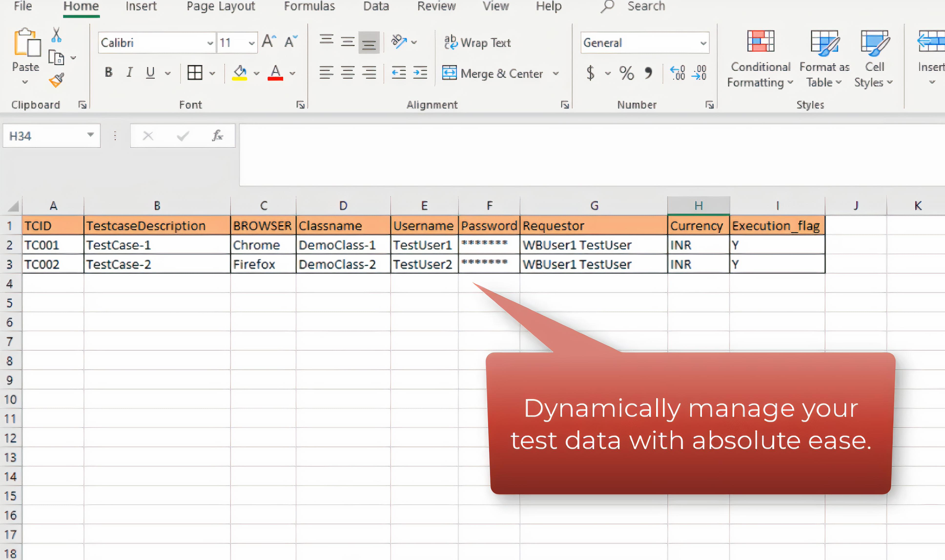Open Alignment dialog launcher
945x560 pixels.
(x=565, y=105)
